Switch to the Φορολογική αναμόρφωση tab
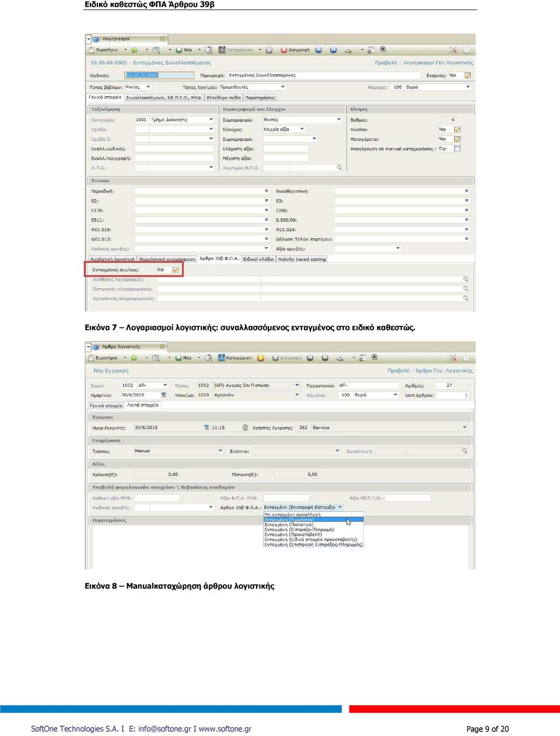Image resolution: width=560 pixels, height=736 pixels. 167,259
